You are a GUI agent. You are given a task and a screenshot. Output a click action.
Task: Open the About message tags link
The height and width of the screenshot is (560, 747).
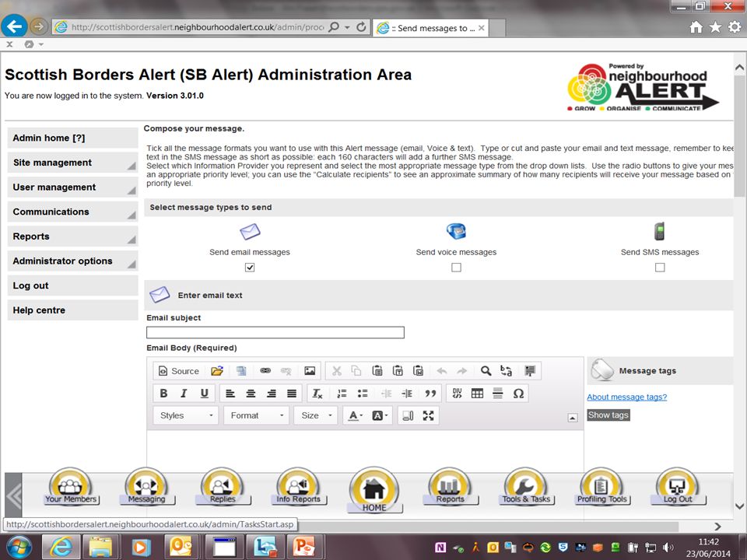627,397
